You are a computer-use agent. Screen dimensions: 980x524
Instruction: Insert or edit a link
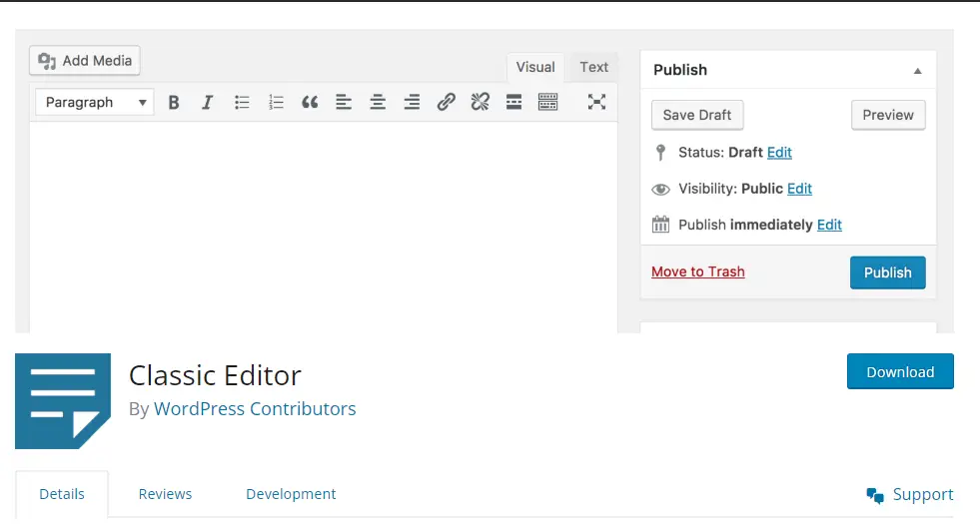click(x=446, y=102)
